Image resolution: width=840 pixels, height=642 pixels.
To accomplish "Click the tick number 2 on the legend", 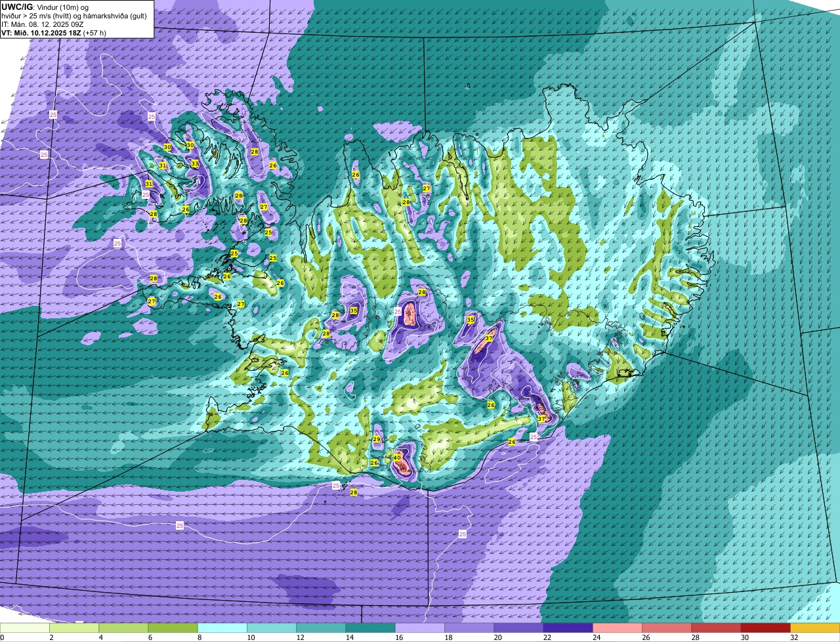I will tap(51, 637).
